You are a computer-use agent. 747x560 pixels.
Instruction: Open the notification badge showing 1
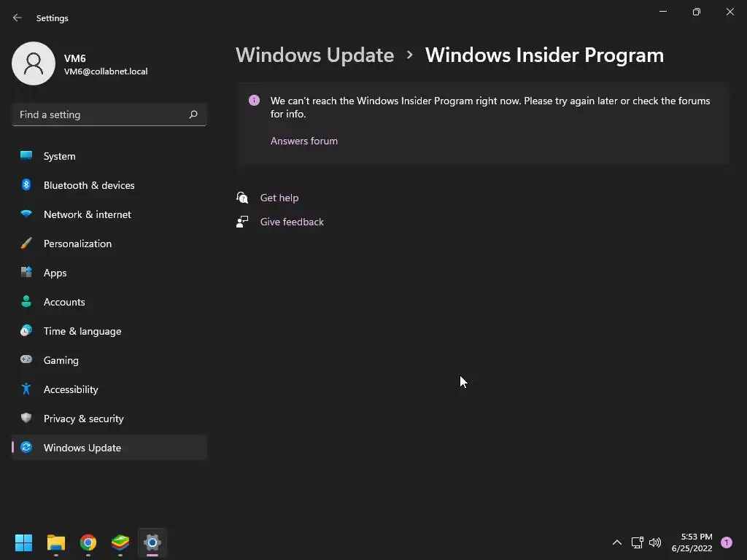(727, 542)
